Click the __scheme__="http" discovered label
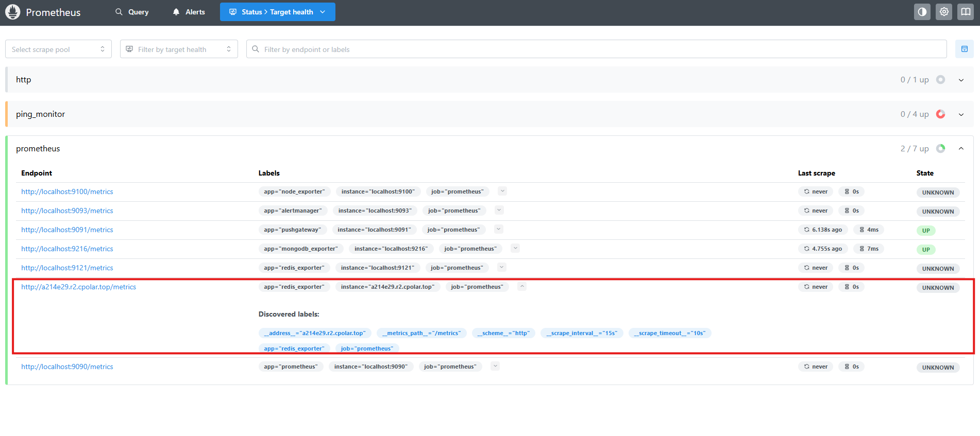 [x=503, y=333]
